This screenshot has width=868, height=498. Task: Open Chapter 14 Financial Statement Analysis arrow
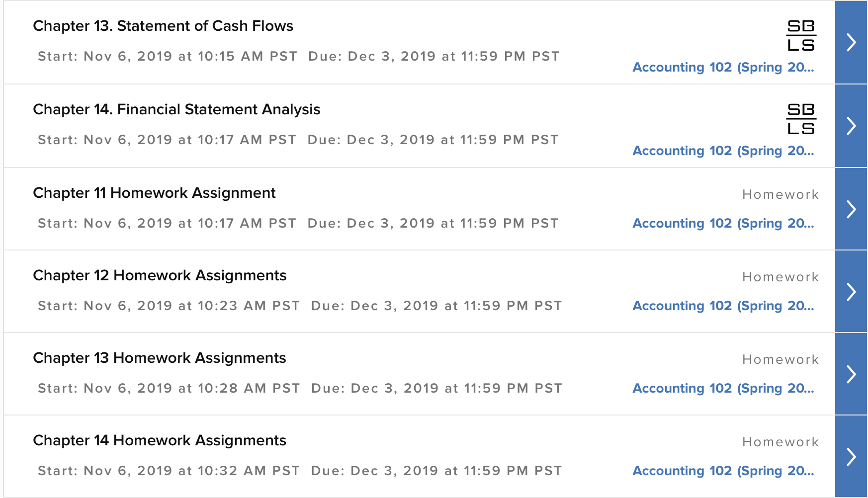[851, 126]
